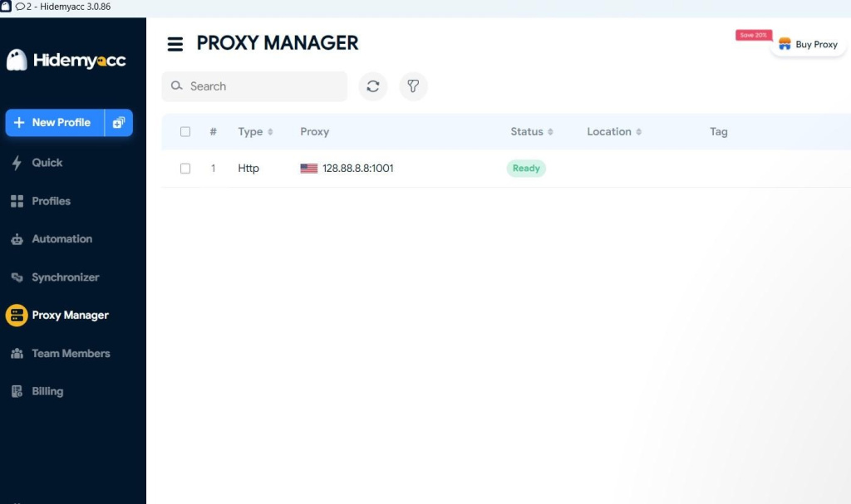Click inside the Search input field
851x504 pixels.
click(x=262, y=86)
